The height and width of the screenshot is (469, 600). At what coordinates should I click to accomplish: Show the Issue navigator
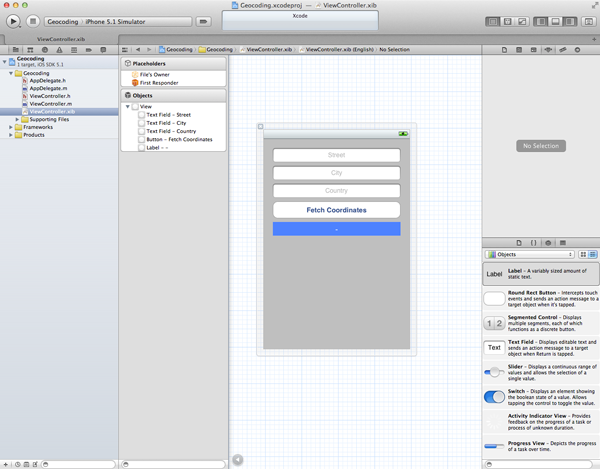(59, 50)
